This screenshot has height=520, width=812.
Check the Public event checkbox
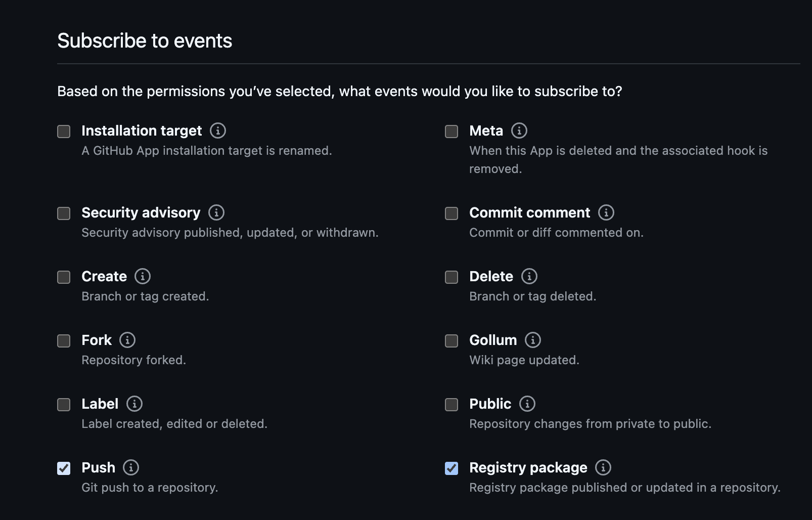click(451, 405)
